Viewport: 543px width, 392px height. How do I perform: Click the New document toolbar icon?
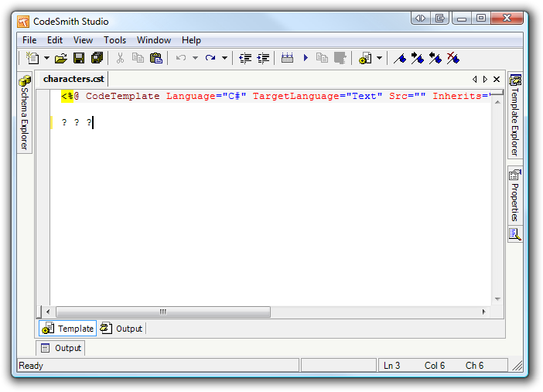click(x=32, y=58)
